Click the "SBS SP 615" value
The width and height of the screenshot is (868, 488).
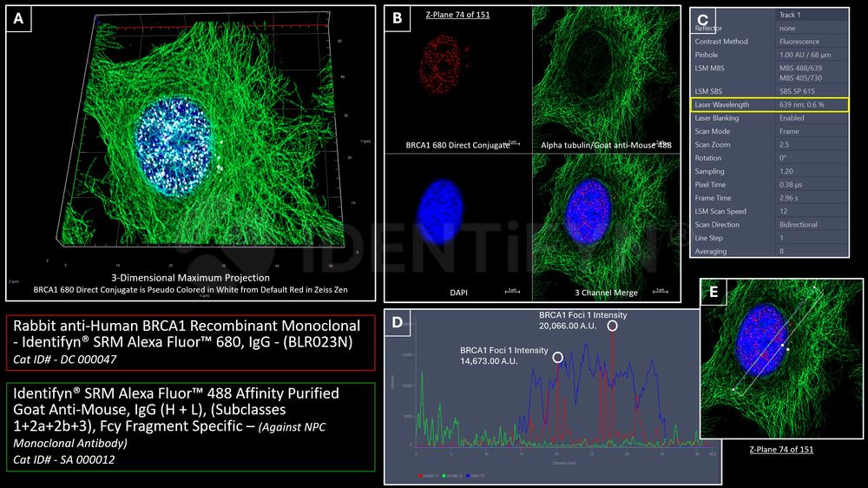pyautogui.click(x=797, y=91)
